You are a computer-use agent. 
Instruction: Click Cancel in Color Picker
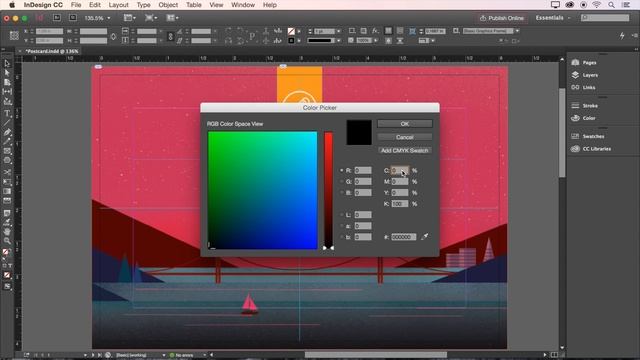[404, 137]
